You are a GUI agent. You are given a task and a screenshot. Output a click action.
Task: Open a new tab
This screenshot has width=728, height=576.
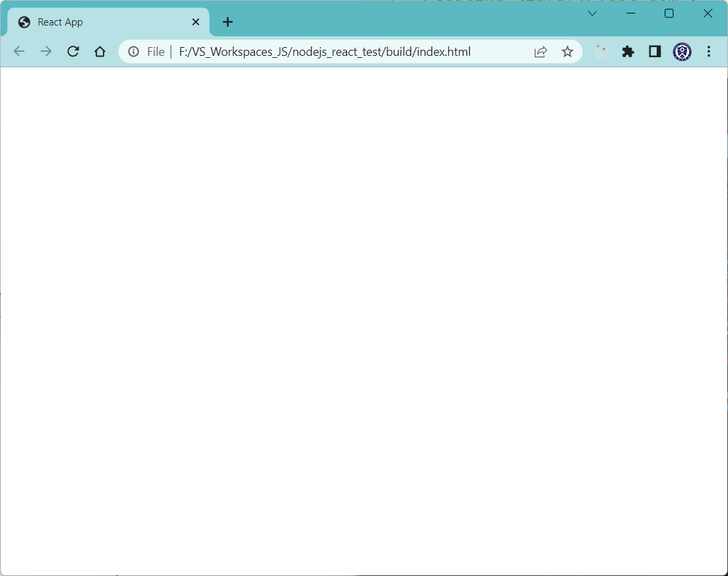pos(227,22)
